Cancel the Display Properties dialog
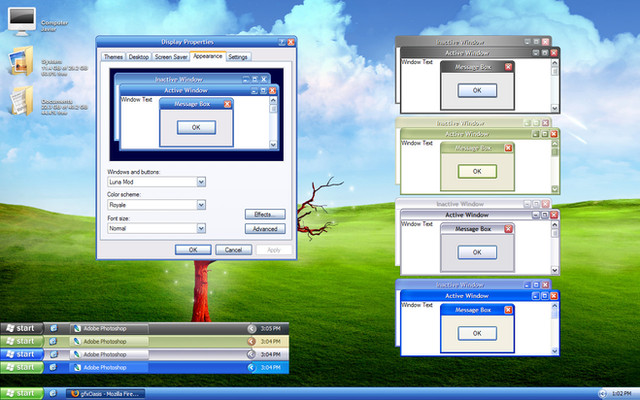640x400 pixels. (x=233, y=249)
